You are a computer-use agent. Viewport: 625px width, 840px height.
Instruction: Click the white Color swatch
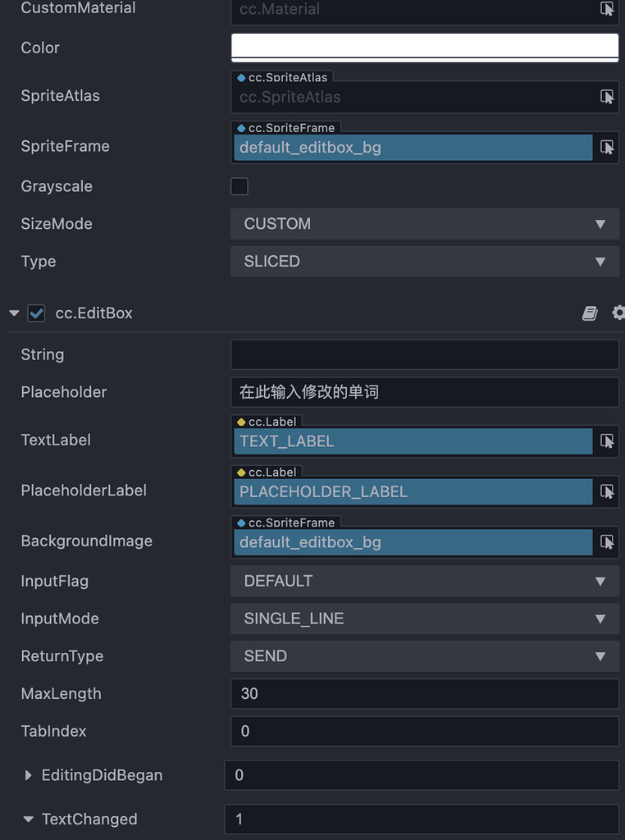[x=424, y=48]
